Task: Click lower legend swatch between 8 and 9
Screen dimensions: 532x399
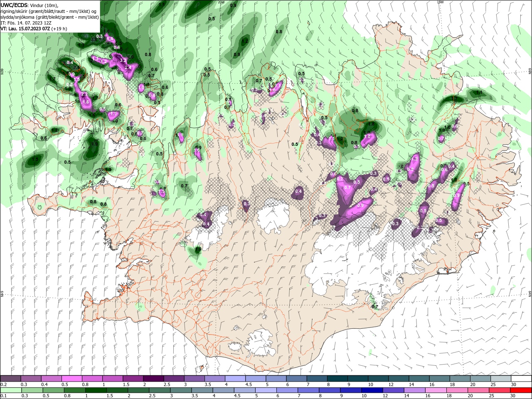Action: 329,390
